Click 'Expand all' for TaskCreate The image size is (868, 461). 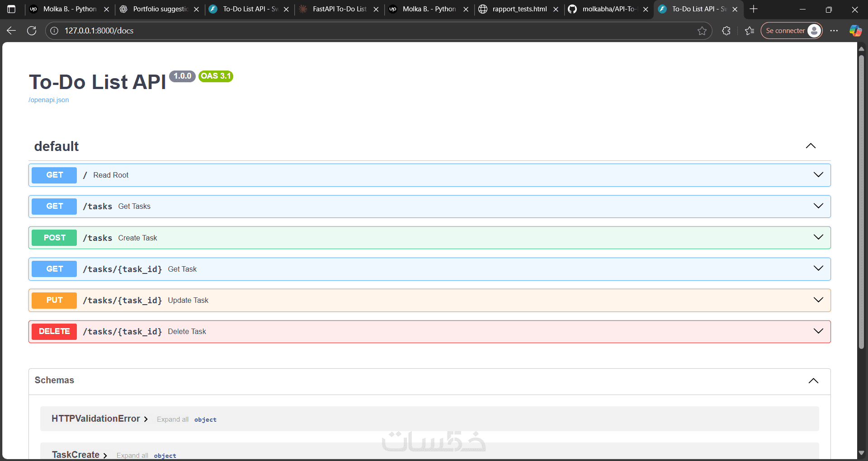pyautogui.click(x=132, y=456)
